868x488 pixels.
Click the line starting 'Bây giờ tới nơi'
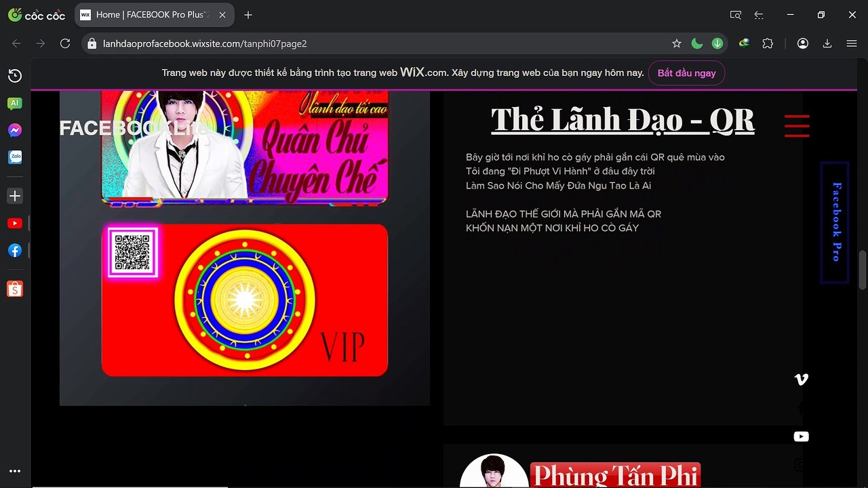tap(595, 157)
